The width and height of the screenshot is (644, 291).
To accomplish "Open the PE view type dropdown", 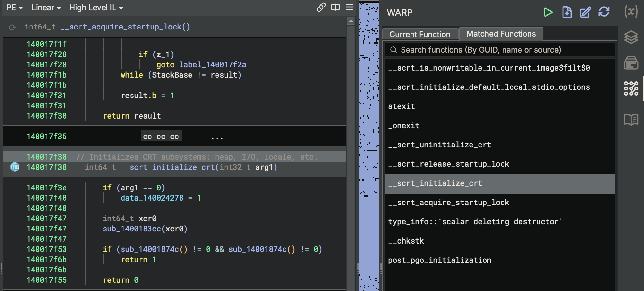I will point(14,8).
